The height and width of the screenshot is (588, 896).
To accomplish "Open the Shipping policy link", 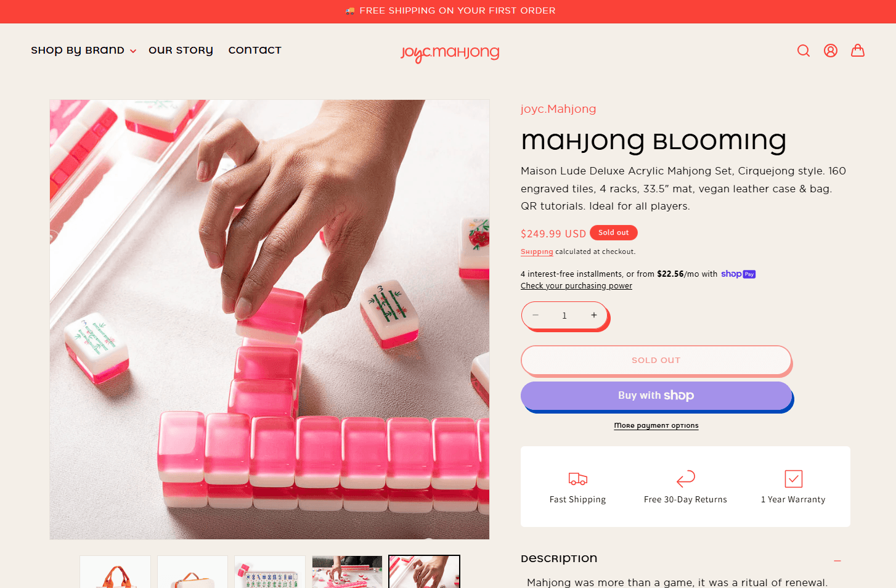I will tap(537, 251).
